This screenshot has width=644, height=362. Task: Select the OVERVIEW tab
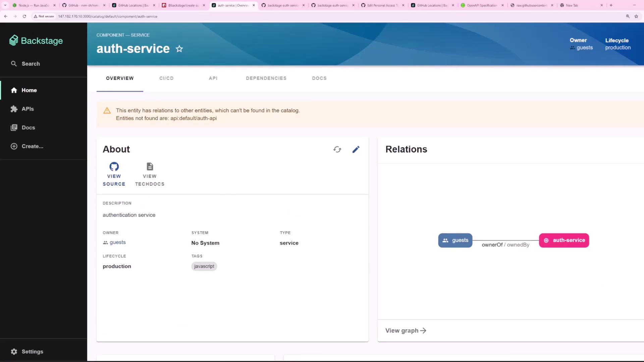pos(120,78)
